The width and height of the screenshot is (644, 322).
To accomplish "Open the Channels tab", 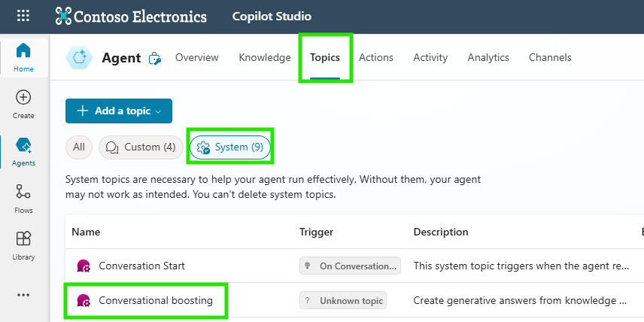I will point(550,57).
